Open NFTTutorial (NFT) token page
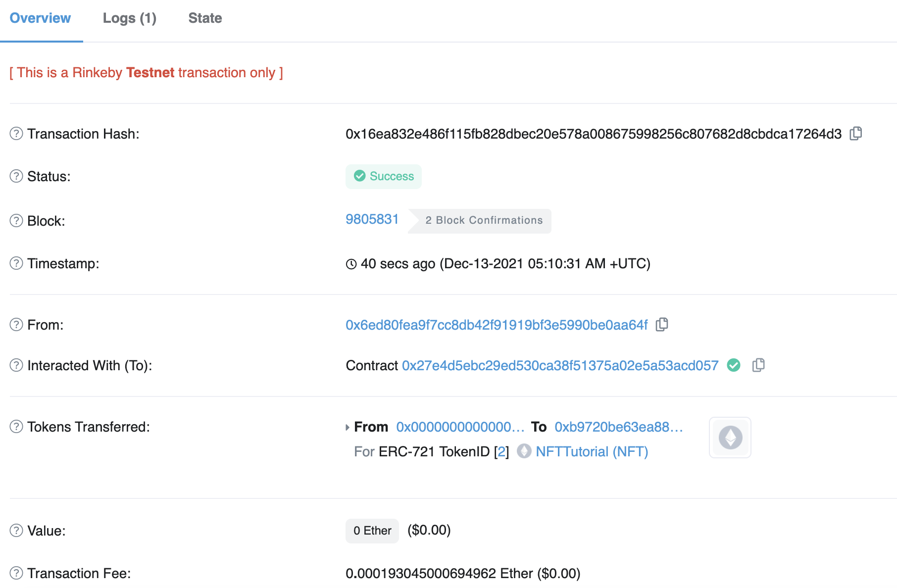 pyautogui.click(x=592, y=451)
